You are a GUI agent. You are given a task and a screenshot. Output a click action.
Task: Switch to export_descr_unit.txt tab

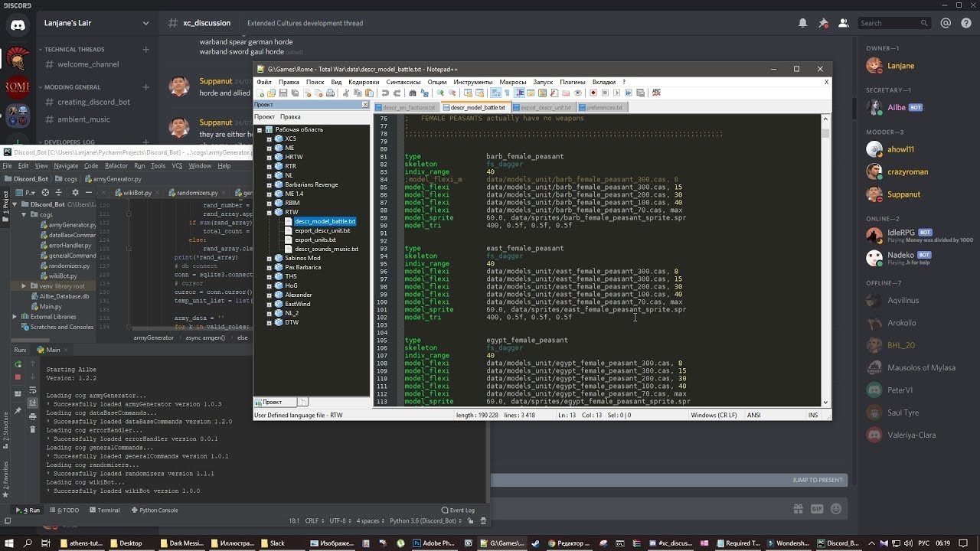(544, 108)
